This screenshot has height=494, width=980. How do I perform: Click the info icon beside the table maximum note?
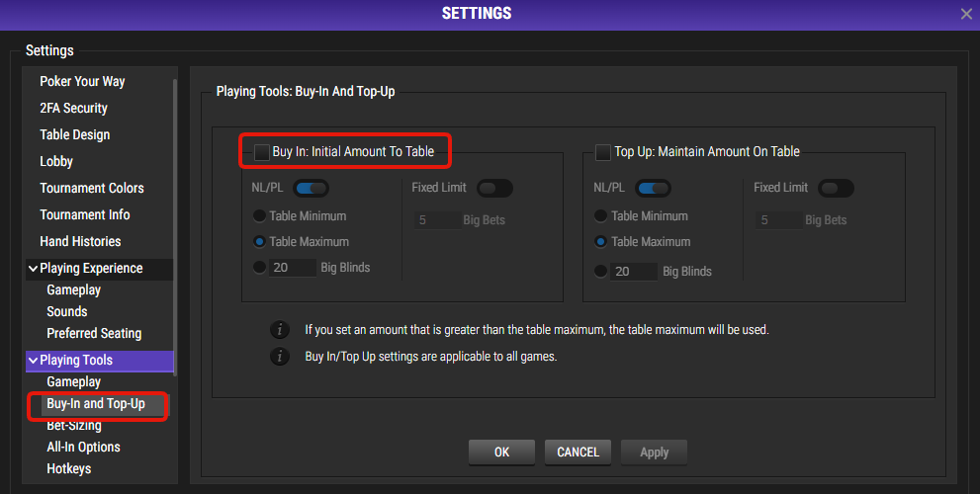pyautogui.click(x=280, y=329)
